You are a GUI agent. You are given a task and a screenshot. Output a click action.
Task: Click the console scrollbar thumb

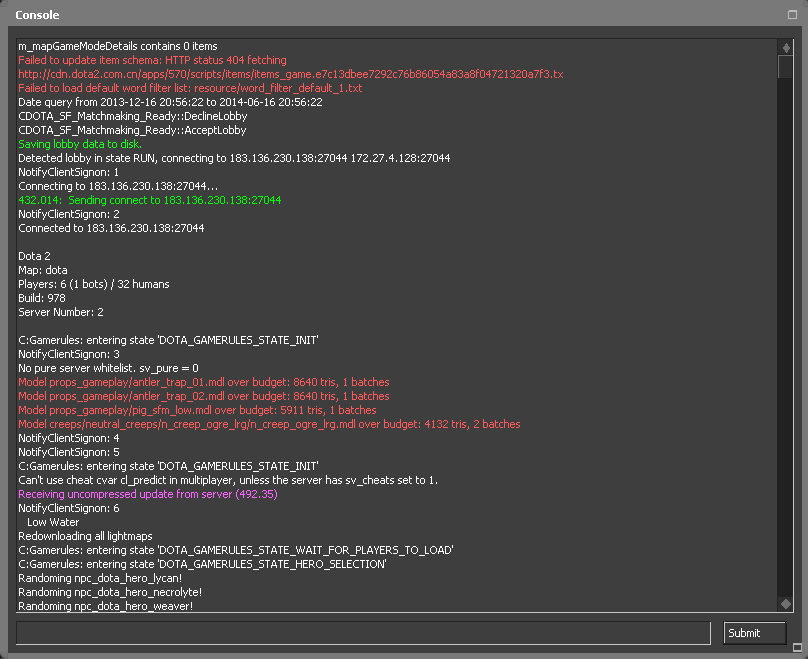(786, 67)
